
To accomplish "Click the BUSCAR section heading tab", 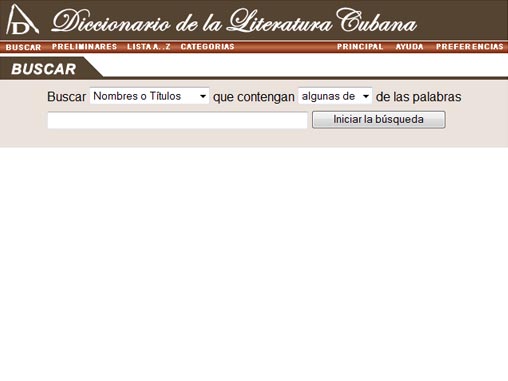I will (x=44, y=69).
